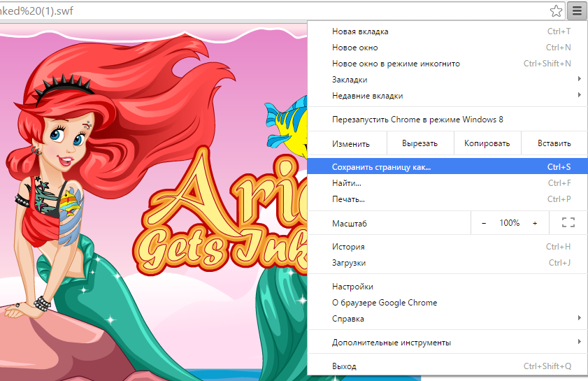This screenshot has height=381, width=588.
Task: Expand the Недавние вкладки submenu
Action: tap(447, 96)
